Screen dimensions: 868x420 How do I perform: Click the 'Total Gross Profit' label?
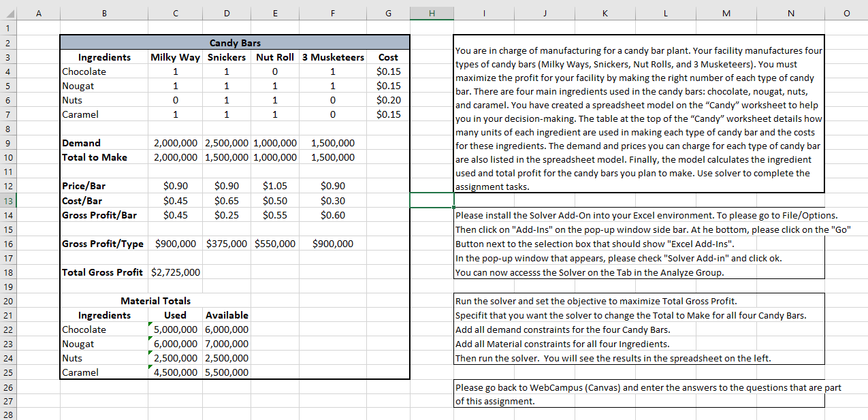pyautogui.click(x=102, y=272)
